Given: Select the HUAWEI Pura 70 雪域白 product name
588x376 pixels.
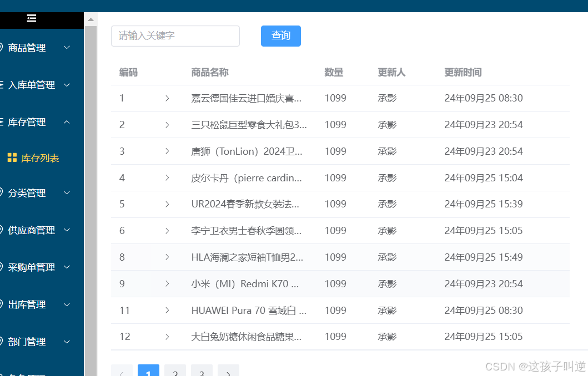Looking at the screenshot, I should pos(249,311).
